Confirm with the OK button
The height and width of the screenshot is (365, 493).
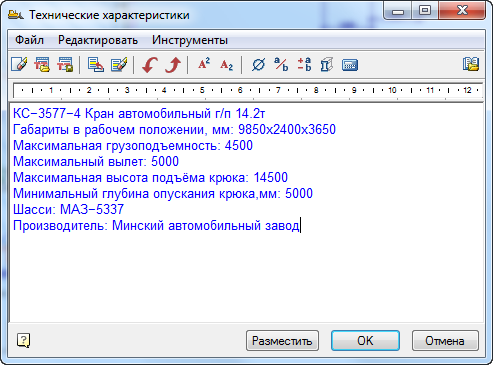pos(365,341)
